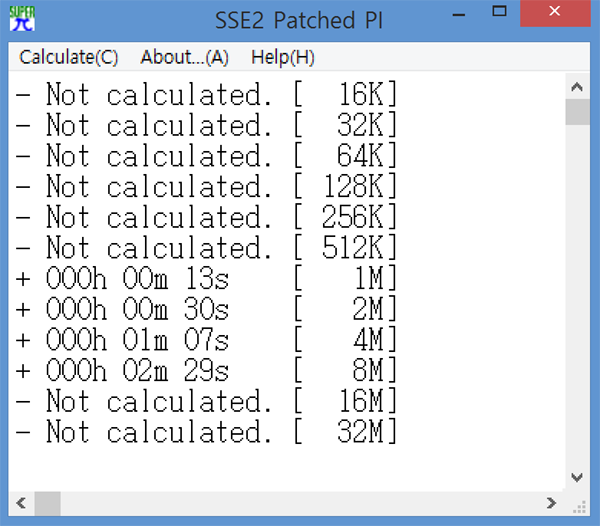Maximize the SSE2 Patched PI window
The width and height of the screenshot is (600, 526).
(x=499, y=11)
